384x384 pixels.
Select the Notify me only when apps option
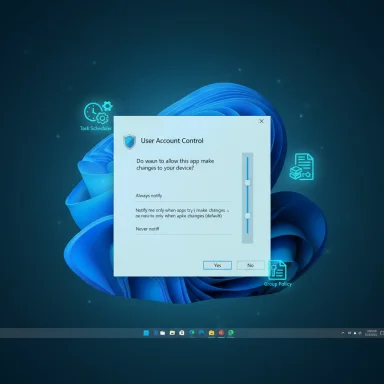coord(182,213)
